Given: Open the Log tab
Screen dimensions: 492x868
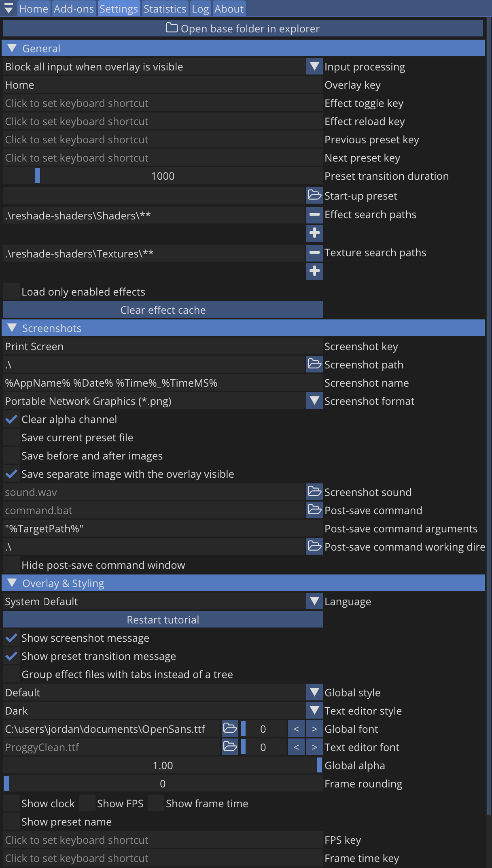Looking at the screenshot, I should point(200,9).
